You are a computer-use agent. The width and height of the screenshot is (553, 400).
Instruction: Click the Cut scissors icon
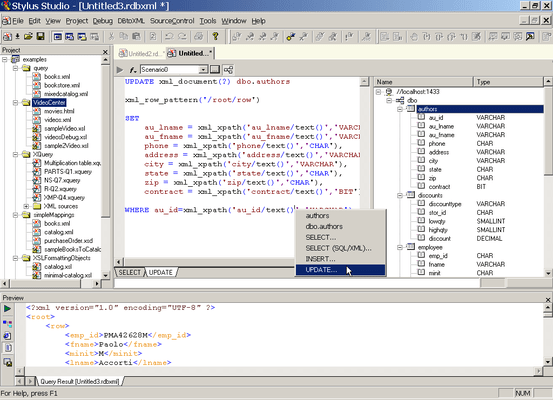(111, 36)
